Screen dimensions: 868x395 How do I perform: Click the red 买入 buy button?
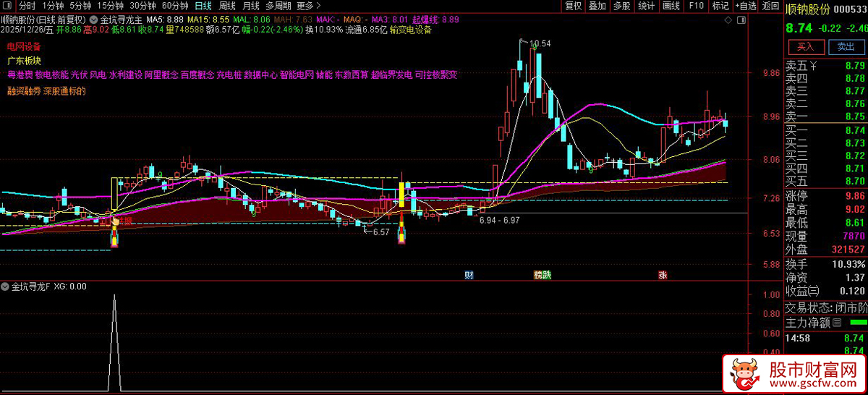(x=805, y=47)
